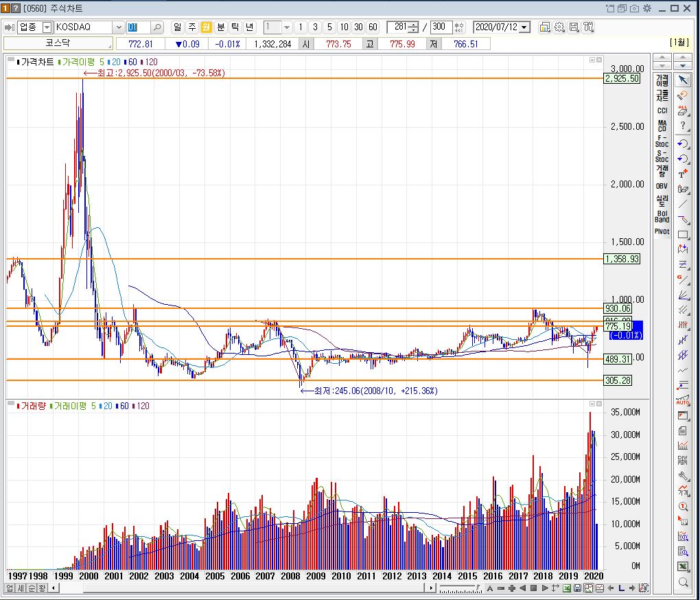Click the 순 tab at bottom left
Viewport: 700px width, 600px height.
coord(32,588)
